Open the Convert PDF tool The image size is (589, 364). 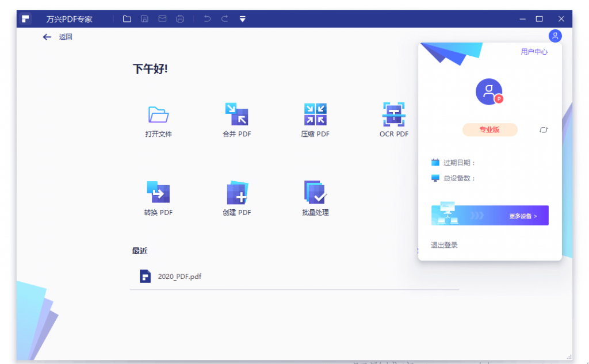click(x=158, y=193)
